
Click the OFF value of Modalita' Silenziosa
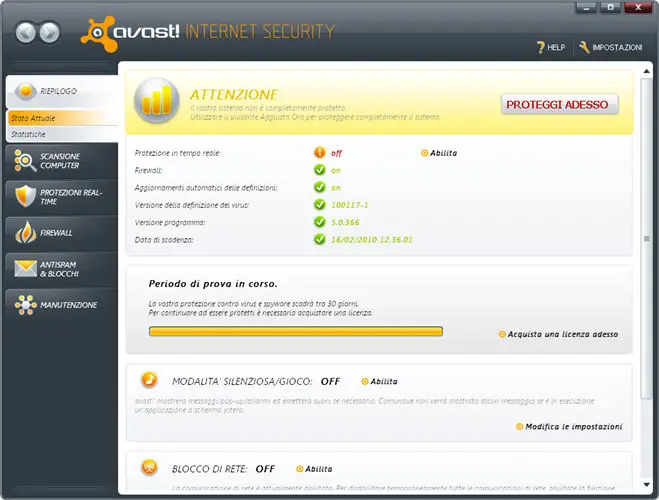(x=330, y=382)
